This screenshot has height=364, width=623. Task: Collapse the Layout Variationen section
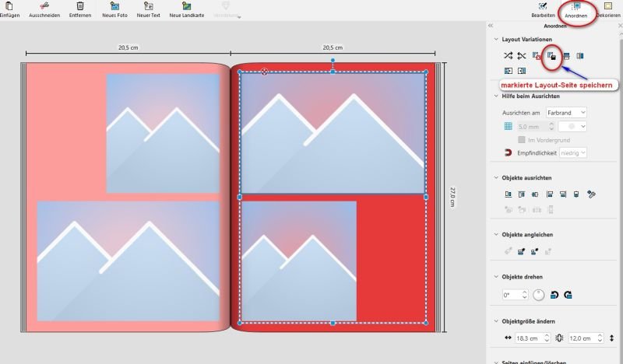click(496, 40)
